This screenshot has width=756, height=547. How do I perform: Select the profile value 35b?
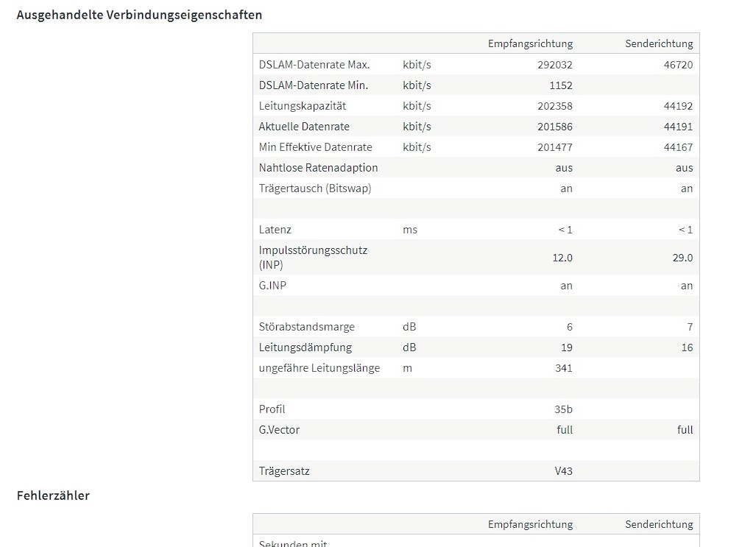[x=563, y=409]
